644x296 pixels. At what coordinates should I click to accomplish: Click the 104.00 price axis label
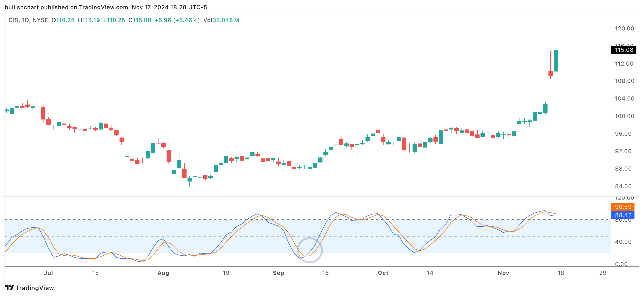pyautogui.click(x=625, y=99)
